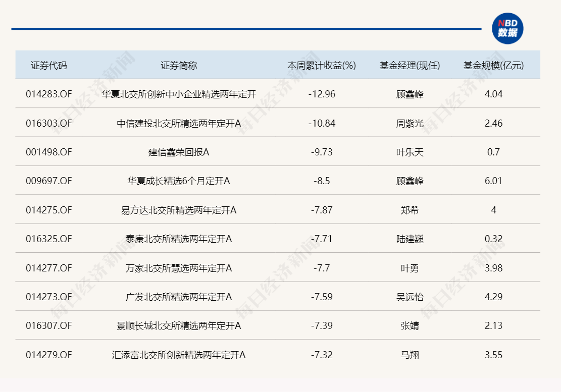Click fund name 建信鑫荣回报A
Screen dimensions: 561x392
coord(179,152)
